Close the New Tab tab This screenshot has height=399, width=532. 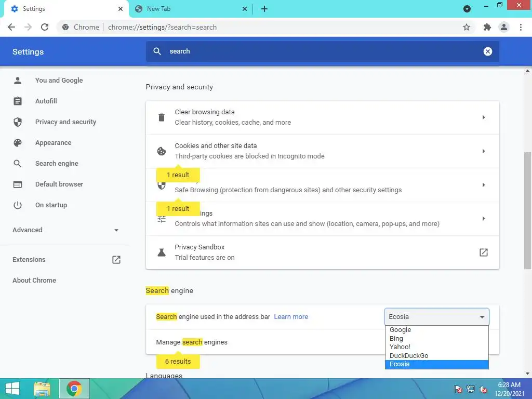(x=245, y=9)
